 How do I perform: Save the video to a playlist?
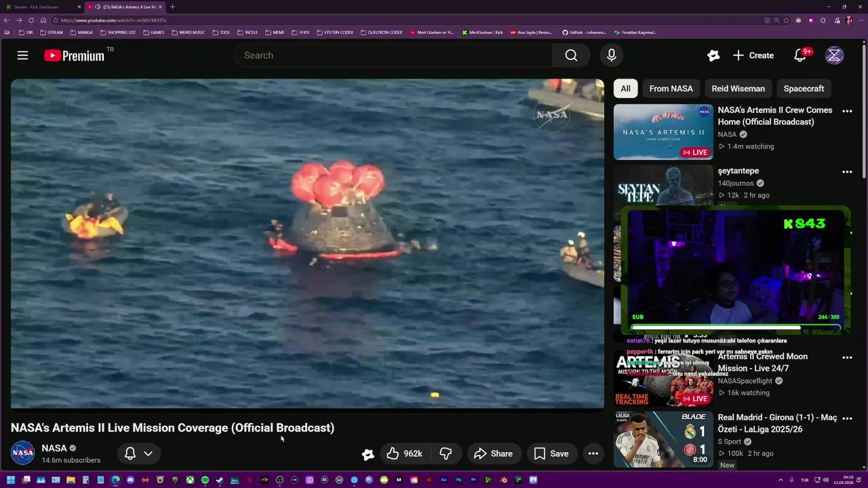point(551,453)
